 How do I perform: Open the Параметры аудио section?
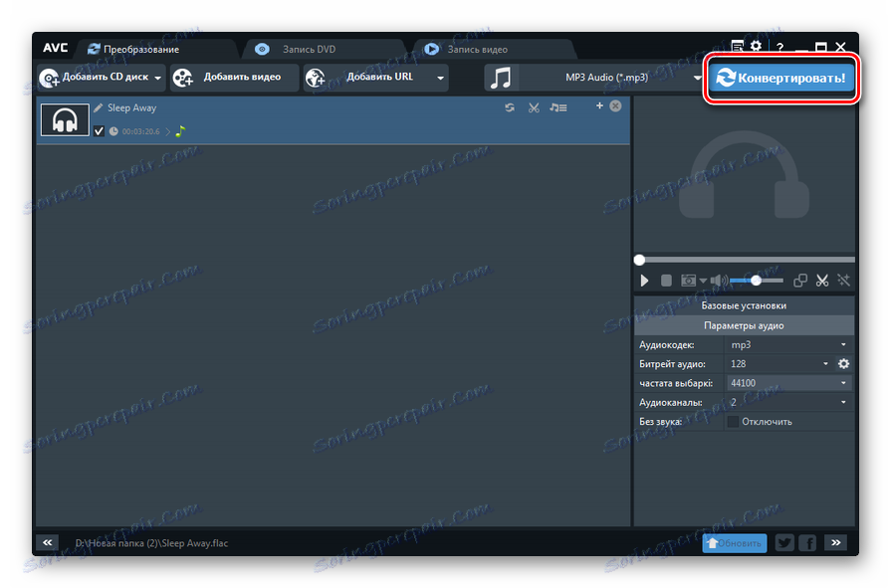pyautogui.click(x=744, y=325)
